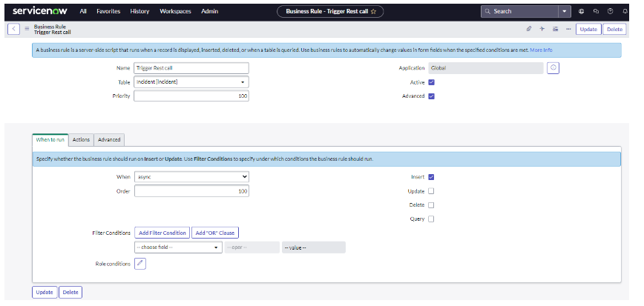
Task: Open the choose field dropdown
Action: click(x=177, y=247)
